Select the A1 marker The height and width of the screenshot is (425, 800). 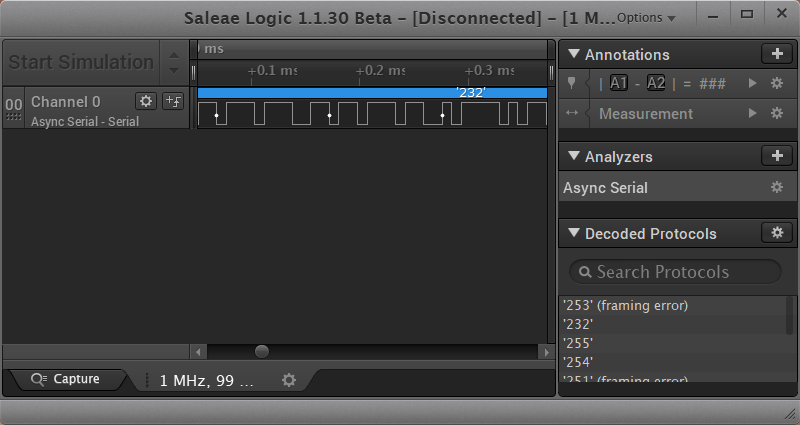pyautogui.click(x=618, y=83)
